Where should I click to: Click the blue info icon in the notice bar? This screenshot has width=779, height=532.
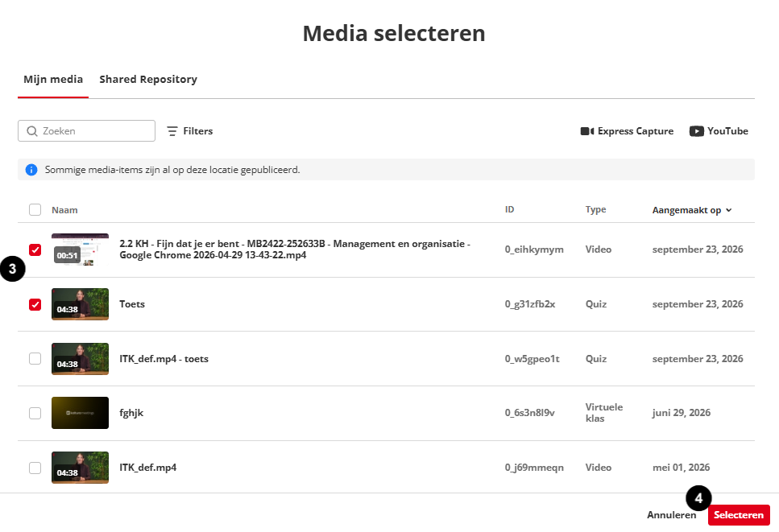coord(31,170)
